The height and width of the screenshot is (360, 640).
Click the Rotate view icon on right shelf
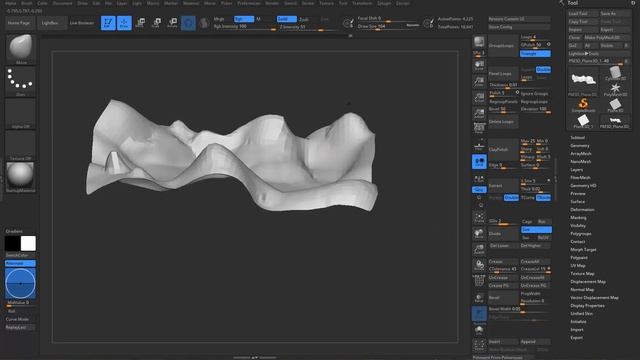pos(479,265)
